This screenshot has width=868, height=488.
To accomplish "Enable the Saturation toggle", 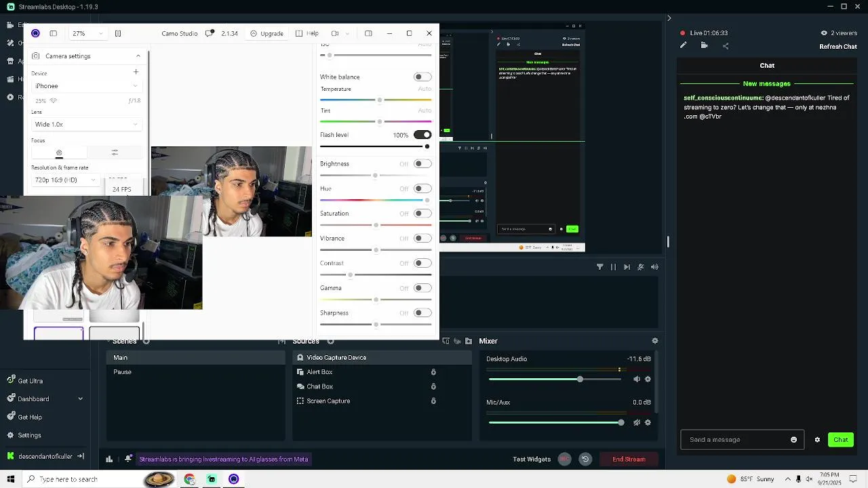I will 422,213.
